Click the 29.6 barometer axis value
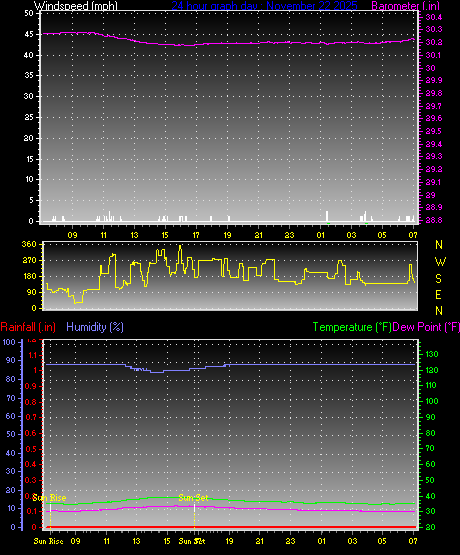The height and width of the screenshot is (555, 460). [x=433, y=118]
